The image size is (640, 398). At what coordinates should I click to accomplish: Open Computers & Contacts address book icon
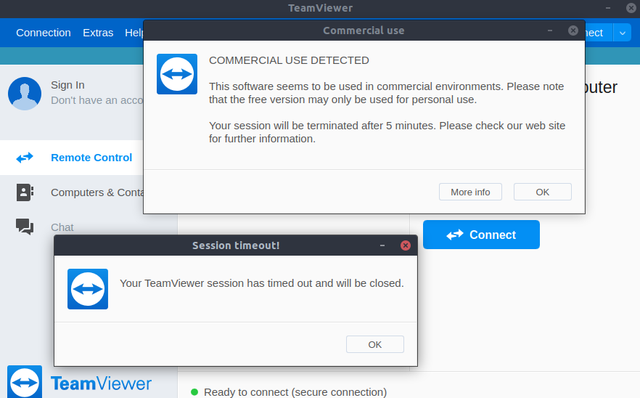25,192
